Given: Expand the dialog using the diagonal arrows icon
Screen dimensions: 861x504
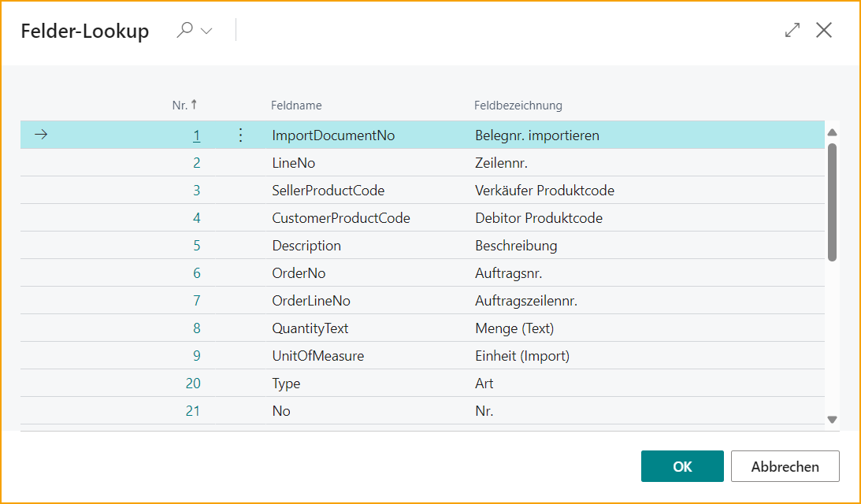Looking at the screenshot, I should coord(792,30).
